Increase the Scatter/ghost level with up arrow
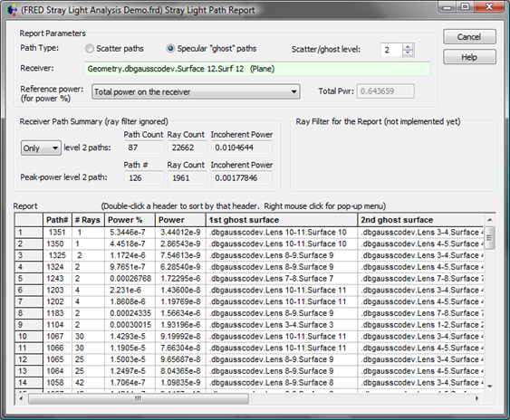 (x=408, y=47)
